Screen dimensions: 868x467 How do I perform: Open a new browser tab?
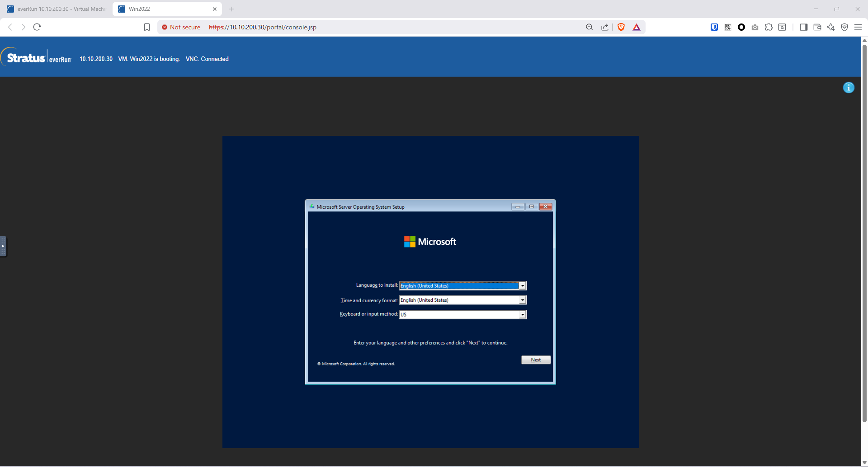[x=231, y=9]
